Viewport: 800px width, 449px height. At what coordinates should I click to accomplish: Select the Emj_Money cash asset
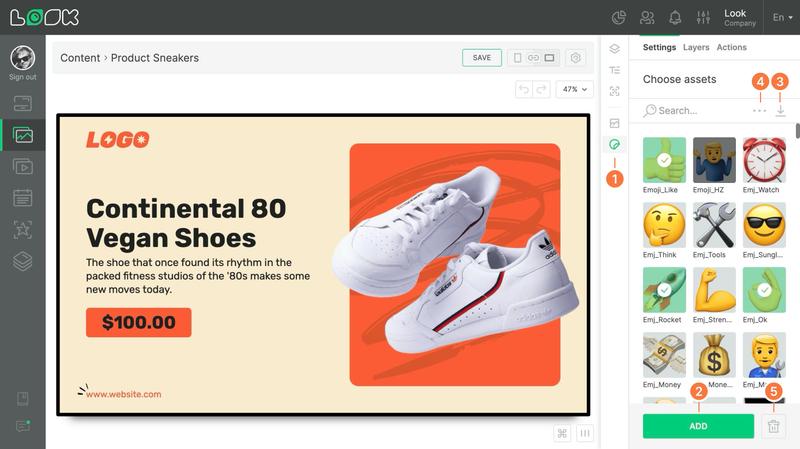664,355
